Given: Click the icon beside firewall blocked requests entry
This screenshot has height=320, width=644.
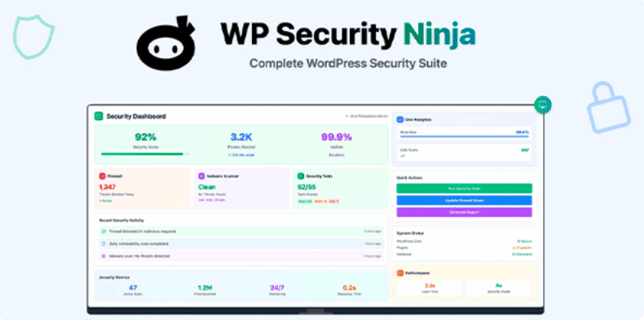Looking at the screenshot, I should [104, 232].
